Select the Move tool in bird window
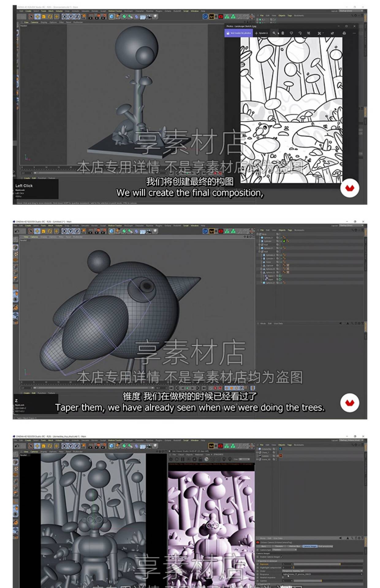This screenshot has width=380, height=588. pyautogui.click(x=37, y=231)
